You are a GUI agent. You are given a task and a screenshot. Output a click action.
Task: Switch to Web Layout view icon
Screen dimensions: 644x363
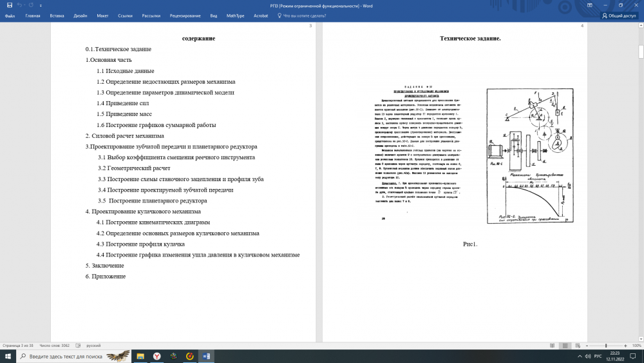tap(578, 346)
